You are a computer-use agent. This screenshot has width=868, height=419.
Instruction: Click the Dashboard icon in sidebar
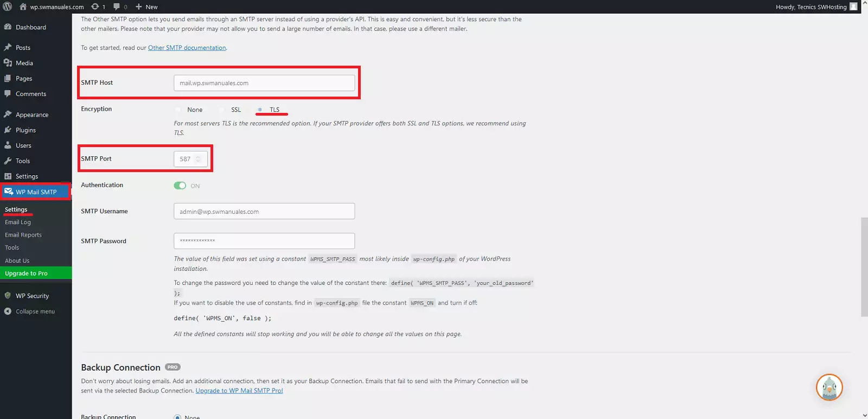pos(8,27)
